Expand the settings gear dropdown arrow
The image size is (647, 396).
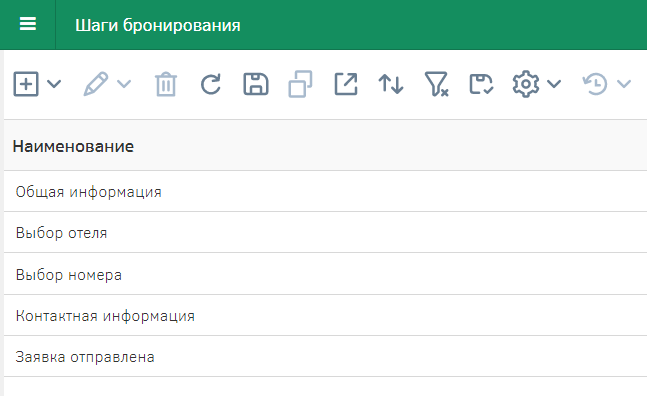(x=554, y=84)
